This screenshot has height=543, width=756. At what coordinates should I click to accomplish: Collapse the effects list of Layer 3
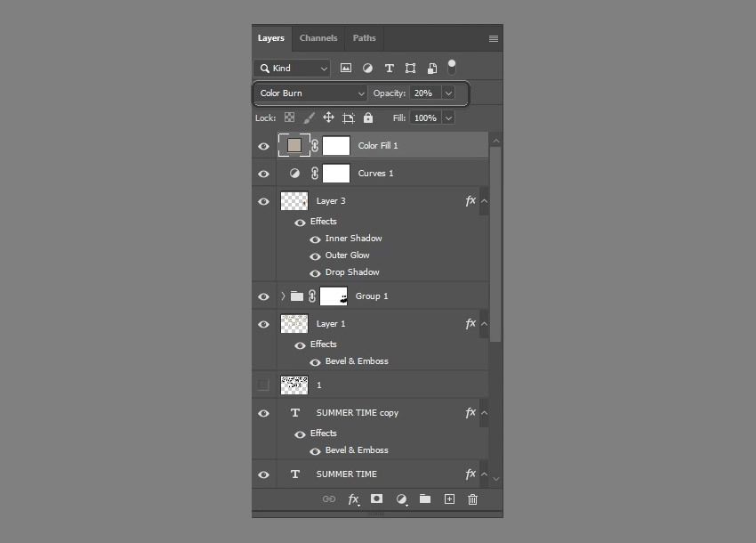pos(484,201)
